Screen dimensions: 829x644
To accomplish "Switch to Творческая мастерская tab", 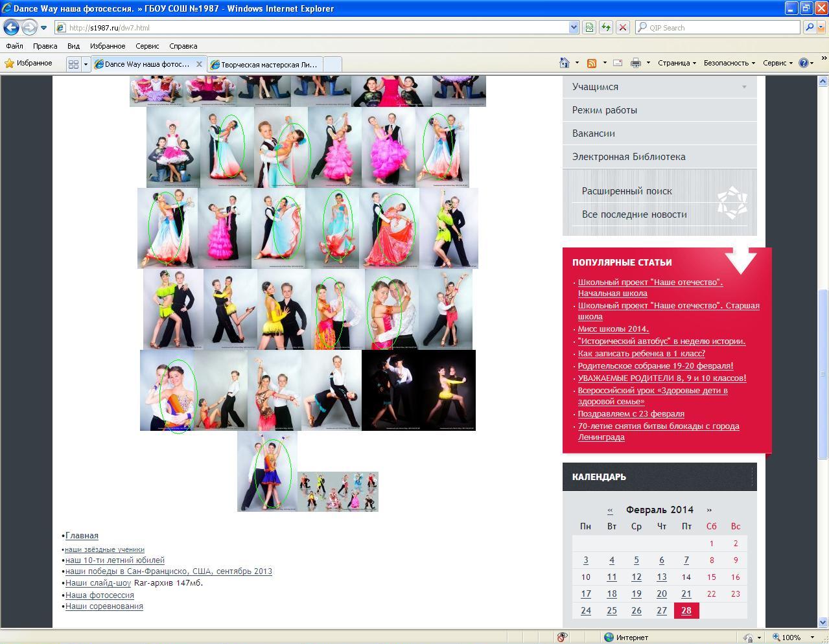I will coord(264,64).
